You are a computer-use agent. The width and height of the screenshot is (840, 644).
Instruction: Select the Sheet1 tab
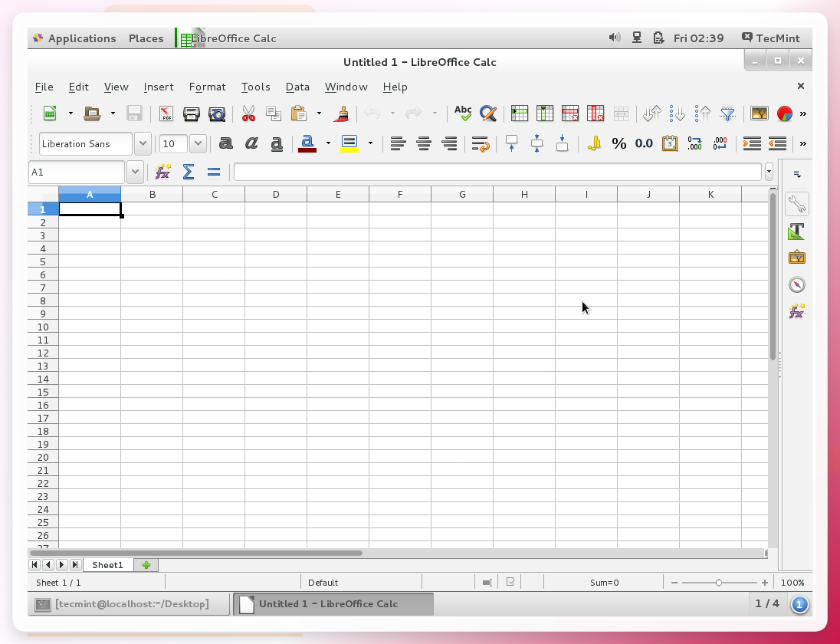tap(107, 565)
